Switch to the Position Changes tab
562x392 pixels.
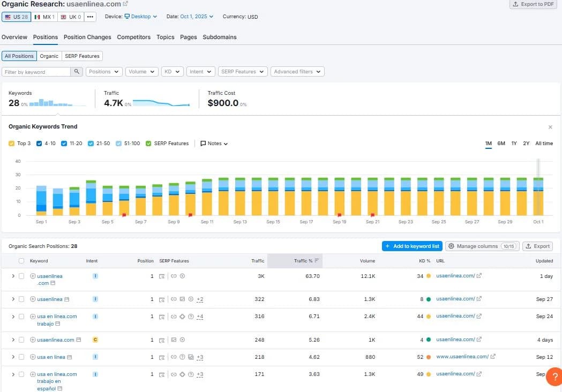(x=87, y=37)
